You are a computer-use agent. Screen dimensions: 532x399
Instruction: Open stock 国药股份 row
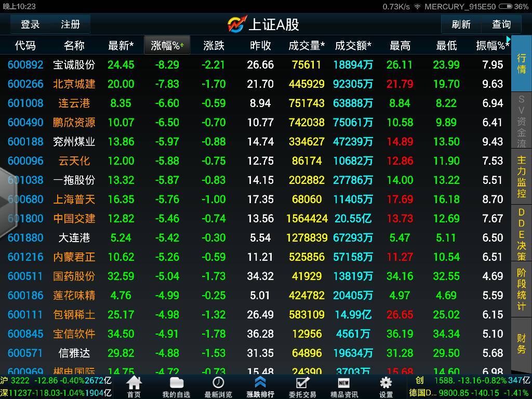[x=256, y=276]
